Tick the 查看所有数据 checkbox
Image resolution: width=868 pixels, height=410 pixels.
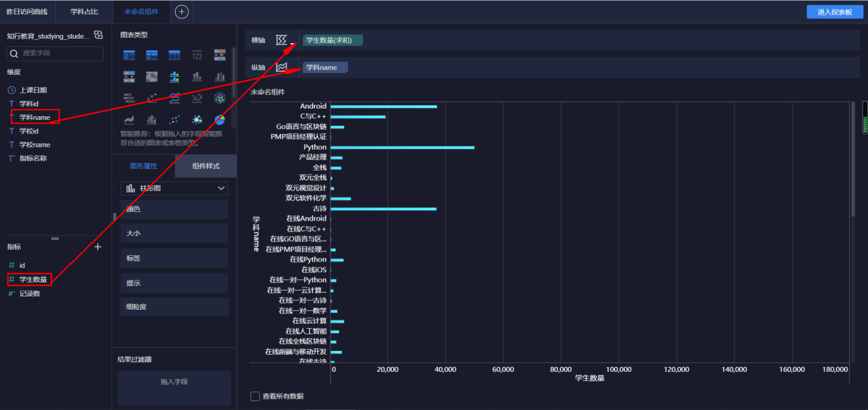(255, 396)
